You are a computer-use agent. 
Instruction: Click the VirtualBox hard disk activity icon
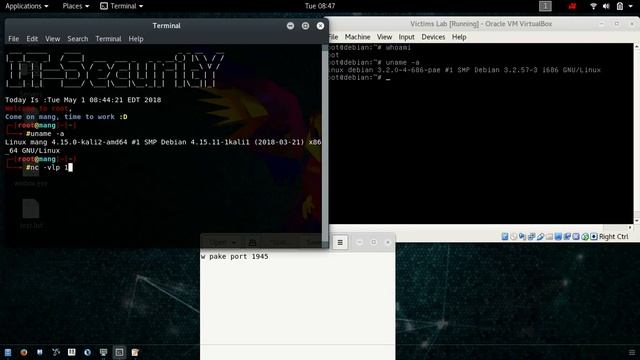[505, 237]
